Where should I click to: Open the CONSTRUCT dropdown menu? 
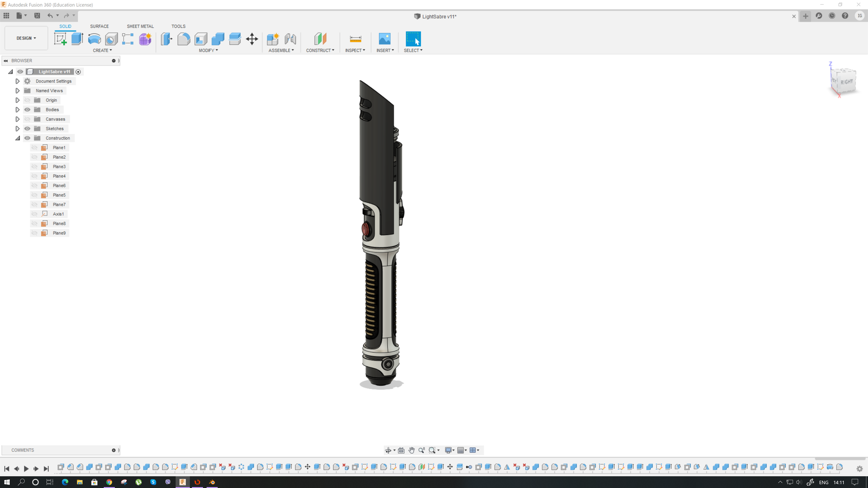[x=320, y=50]
